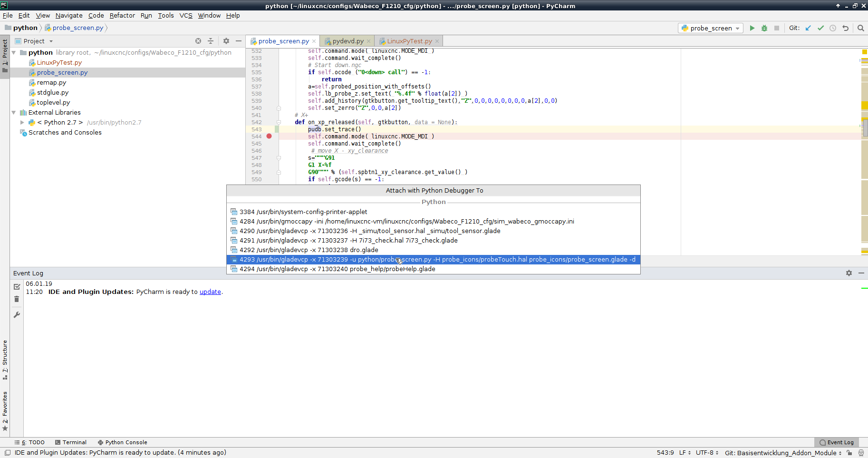This screenshot has width=868, height=458.
Task: Select LinuxPyTest.py in project tree
Action: pyautogui.click(x=59, y=63)
